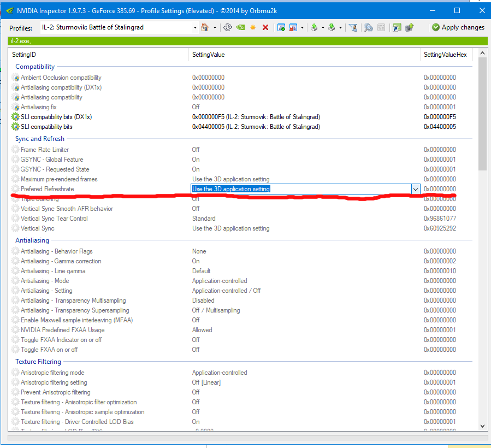Screen dimensions: 491x448
Task: Click icon beside Ambient Occlusion compatibility
Action: click(15, 78)
